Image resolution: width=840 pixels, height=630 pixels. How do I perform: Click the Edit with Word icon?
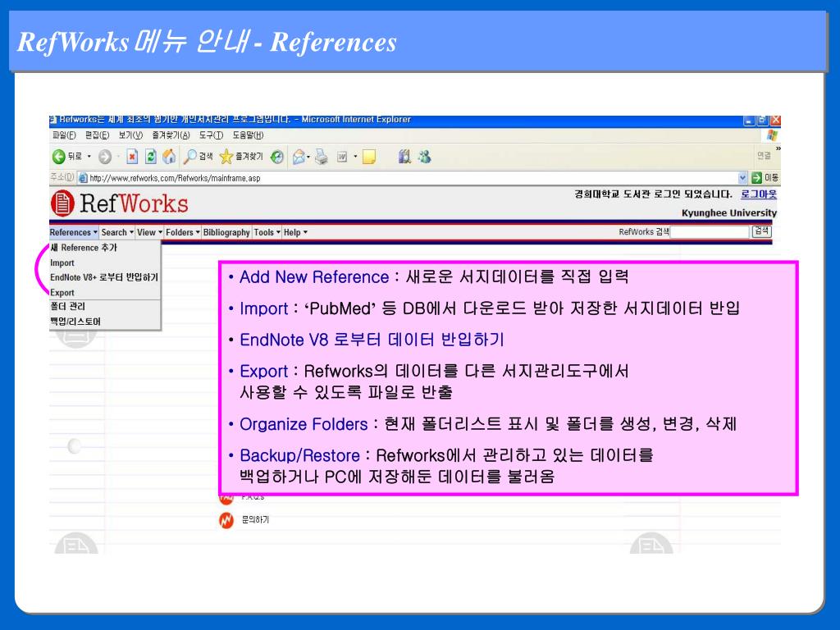click(342, 157)
